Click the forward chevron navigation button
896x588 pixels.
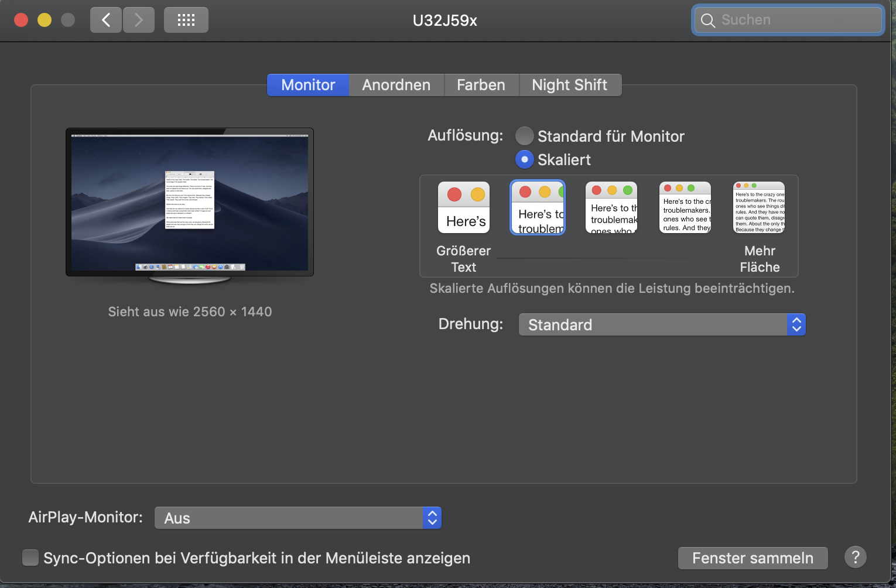[139, 20]
